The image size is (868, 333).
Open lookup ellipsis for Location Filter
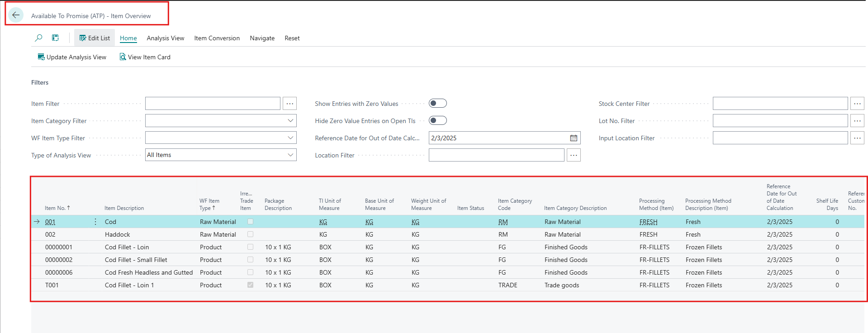[x=573, y=155]
